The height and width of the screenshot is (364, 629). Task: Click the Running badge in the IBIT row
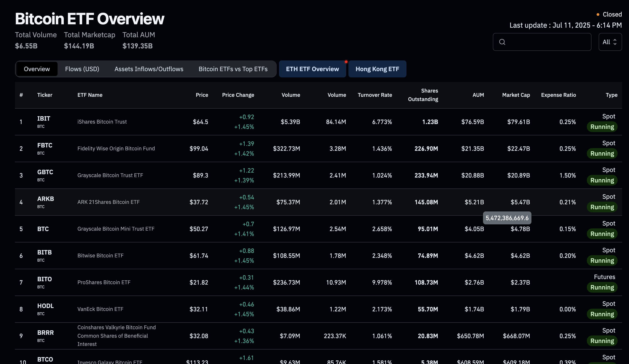(x=602, y=127)
